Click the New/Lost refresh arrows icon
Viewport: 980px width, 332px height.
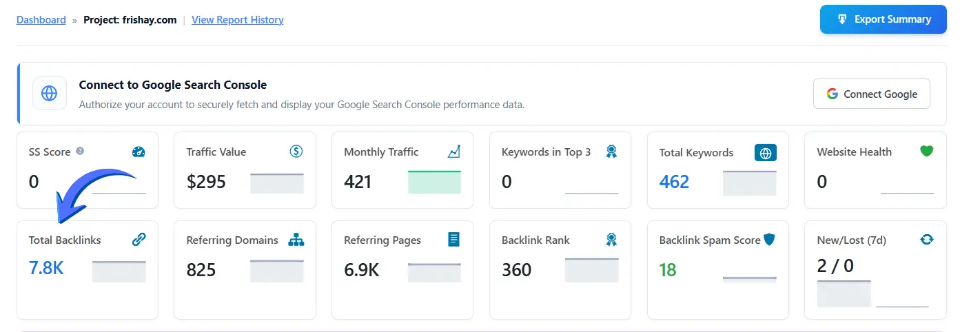926,240
